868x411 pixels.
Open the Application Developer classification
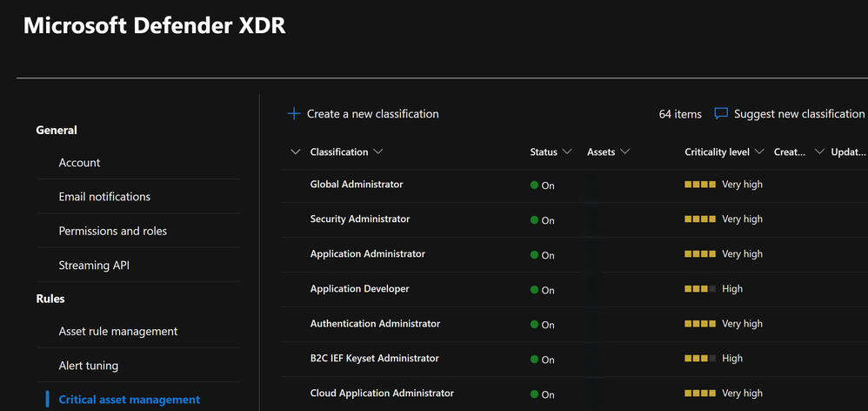pos(360,288)
